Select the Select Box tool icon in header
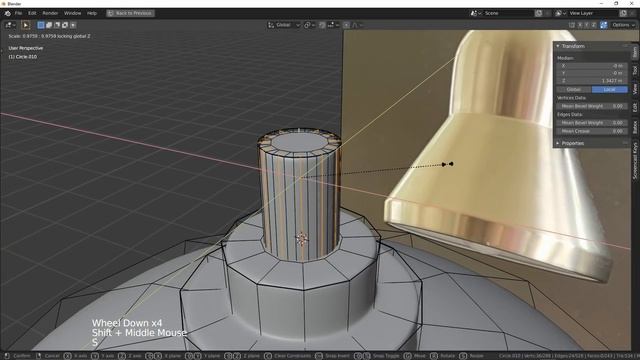Viewport: 640px width, 360px height. click(26, 25)
